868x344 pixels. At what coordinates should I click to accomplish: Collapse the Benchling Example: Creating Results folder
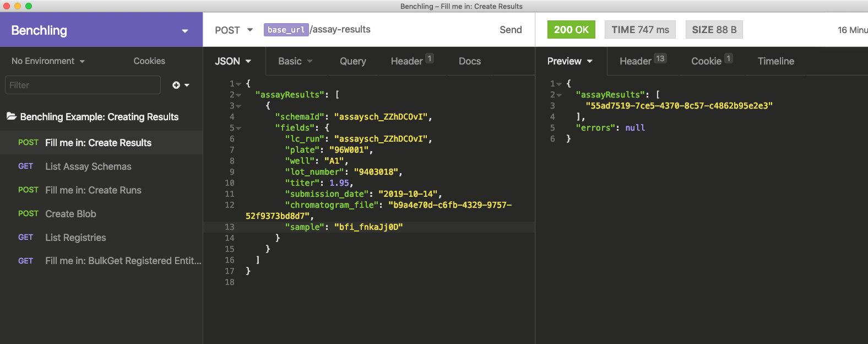[99, 117]
